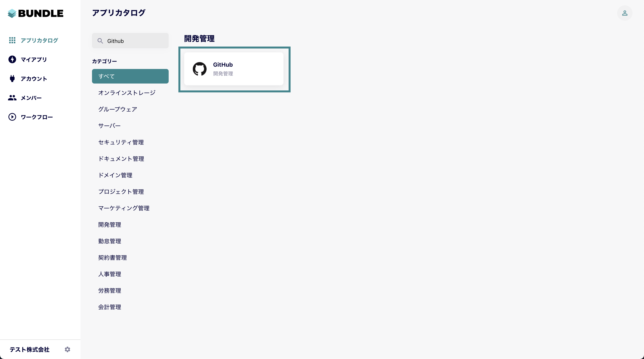Click the メンバー people icon
644x359 pixels.
tap(12, 98)
